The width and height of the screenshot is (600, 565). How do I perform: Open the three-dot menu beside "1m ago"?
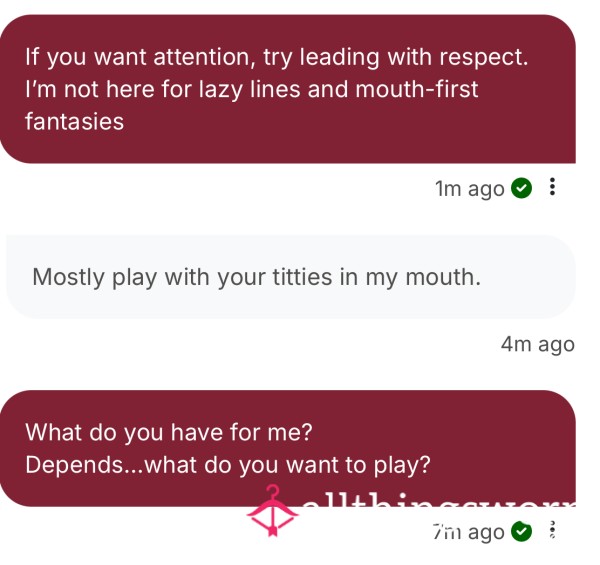coord(552,187)
